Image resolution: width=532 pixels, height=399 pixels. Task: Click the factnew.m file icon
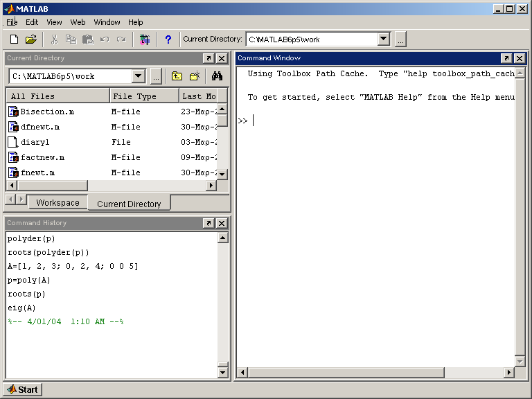point(13,157)
